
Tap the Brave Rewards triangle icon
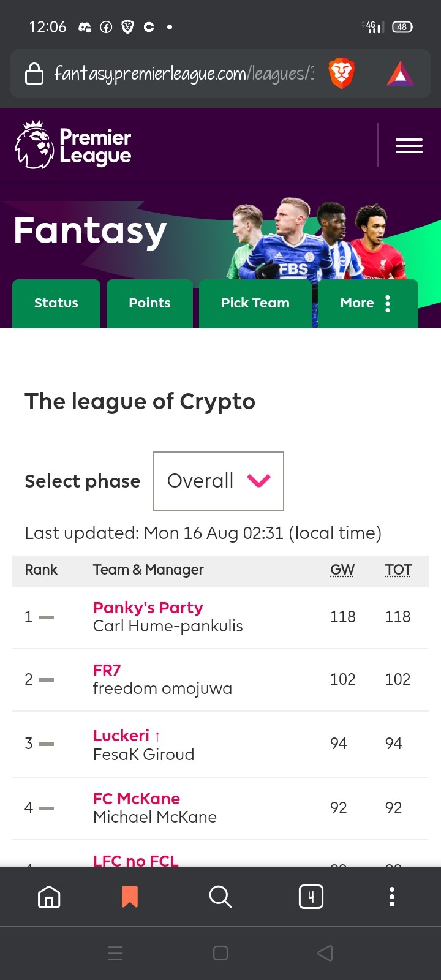401,74
